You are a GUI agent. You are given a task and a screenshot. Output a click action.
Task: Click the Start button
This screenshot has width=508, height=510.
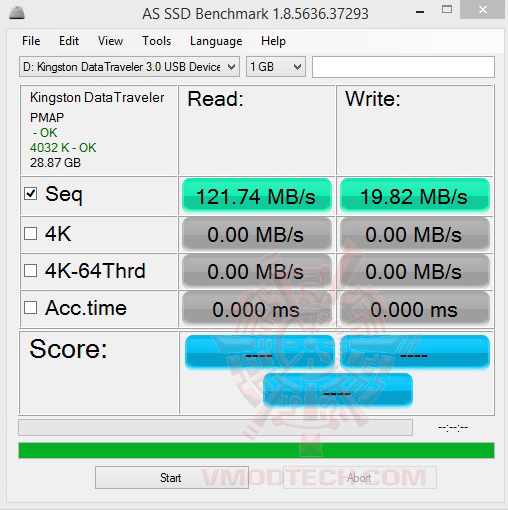tap(172, 478)
